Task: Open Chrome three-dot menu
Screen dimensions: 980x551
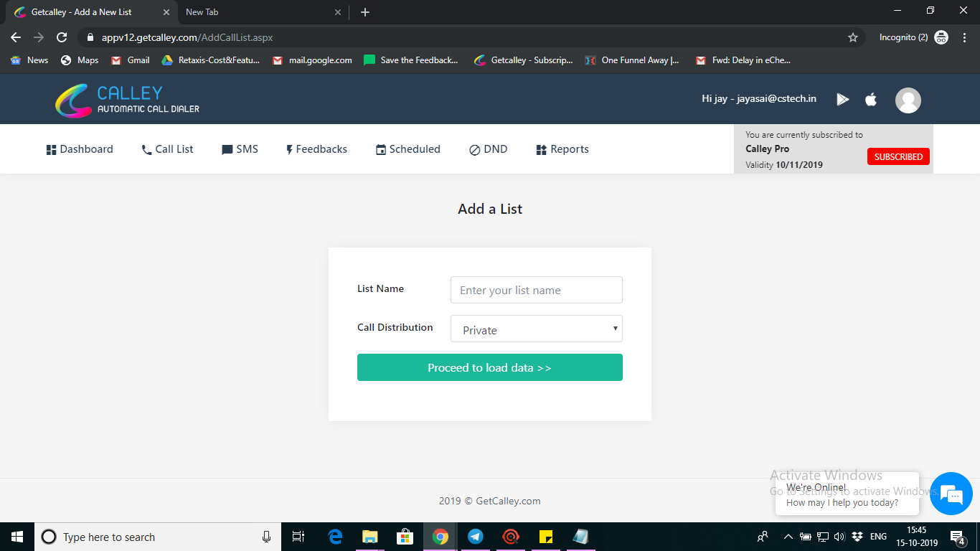Action: point(963,37)
